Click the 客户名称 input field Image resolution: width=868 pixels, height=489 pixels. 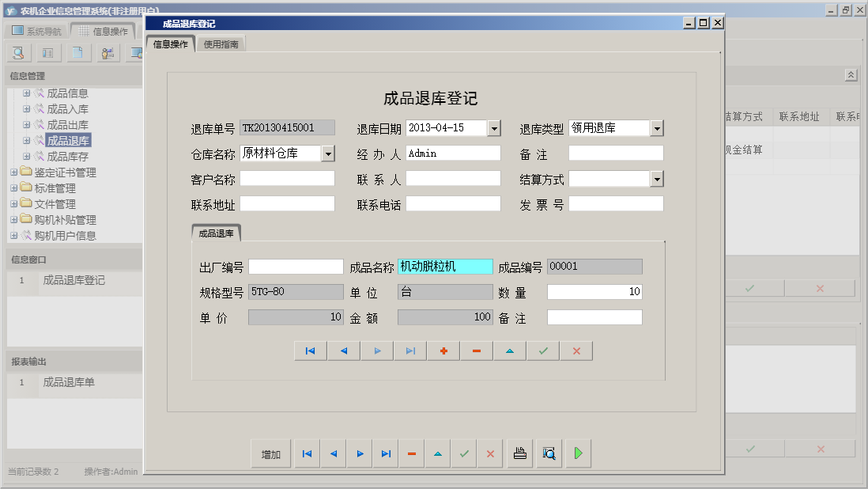point(287,178)
